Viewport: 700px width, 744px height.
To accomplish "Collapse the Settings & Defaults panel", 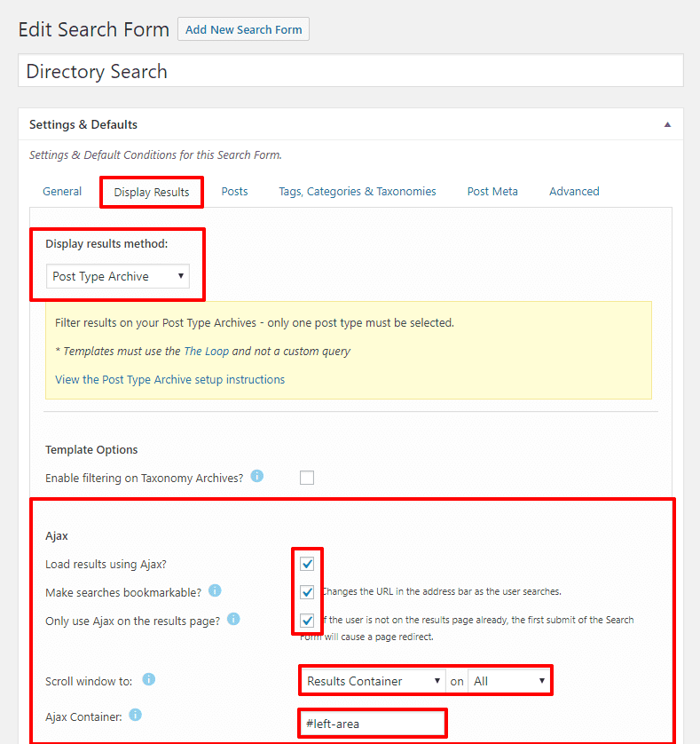I will click(x=667, y=124).
